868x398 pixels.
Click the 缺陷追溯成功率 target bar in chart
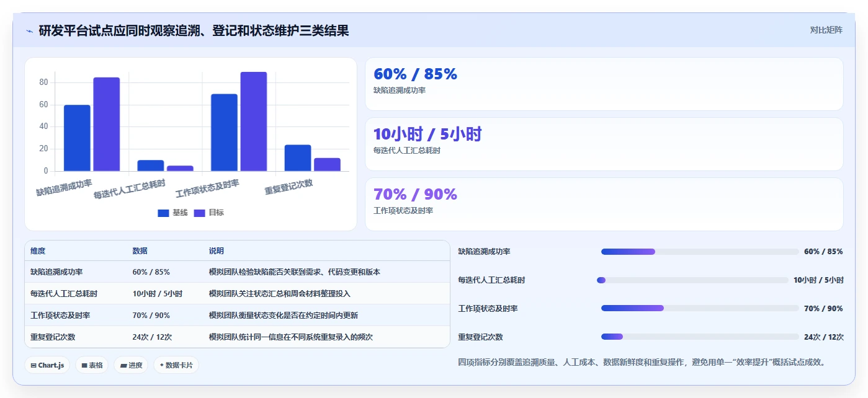click(107, 124)
